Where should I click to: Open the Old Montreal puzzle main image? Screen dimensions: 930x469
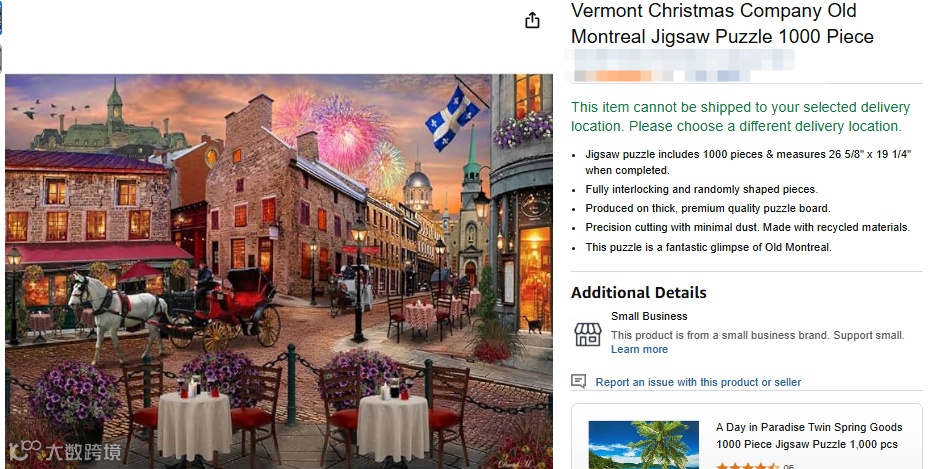point(278,270)
